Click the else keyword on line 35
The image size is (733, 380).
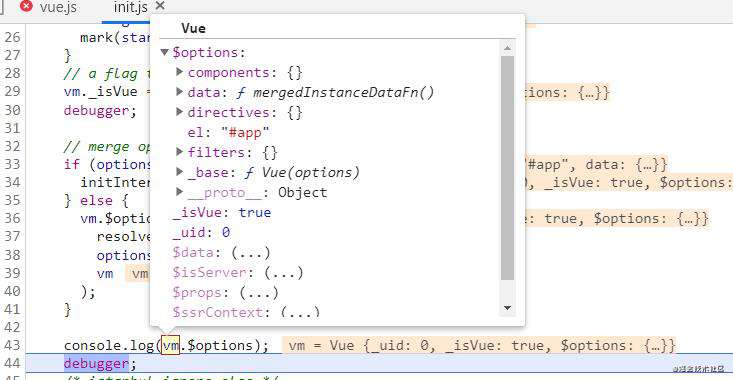pyautogui.click(x=96, y=201)
